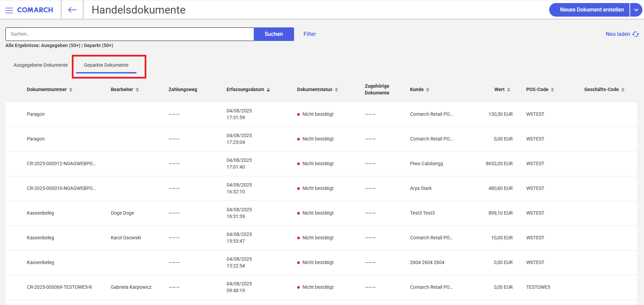Click customer Piwo Calsbergg
This screenshot has height=305, width=644.
click(427, 164)
